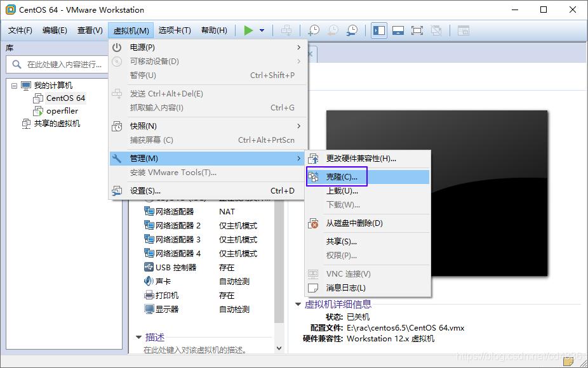Open the power button dropdown arrow
The width and height of the screenshot is (588, 368).
262,30
